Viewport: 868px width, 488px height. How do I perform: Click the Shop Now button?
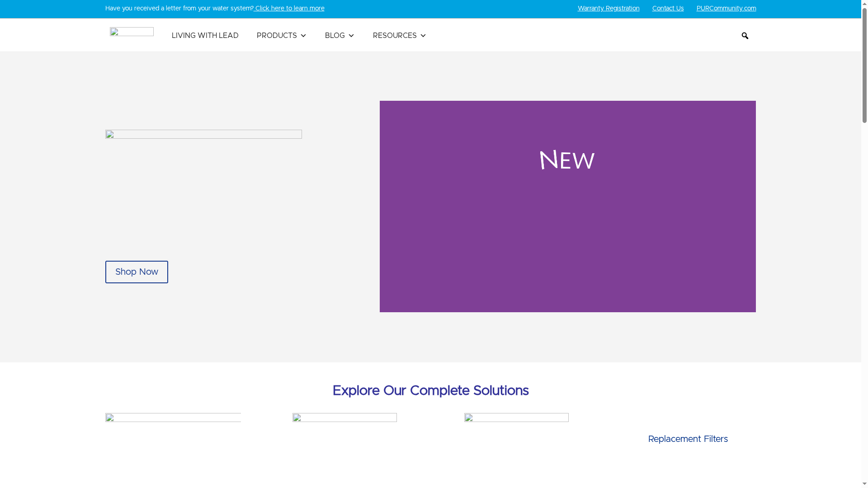coord(136,272)
